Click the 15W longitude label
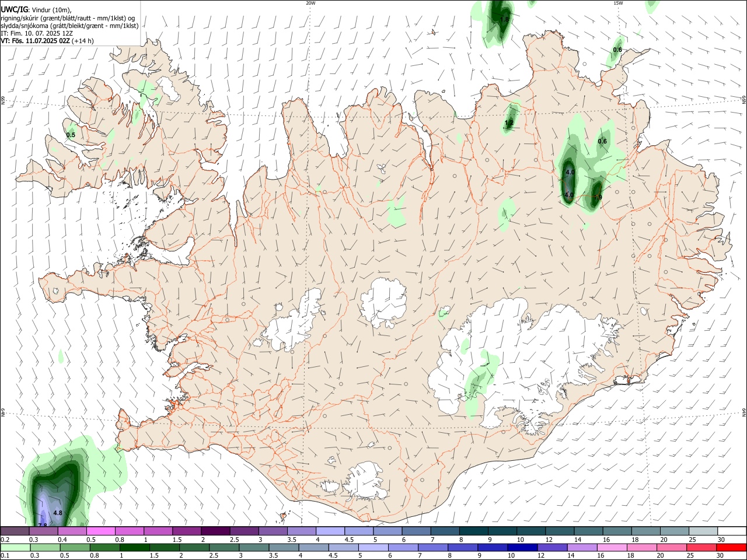 pos(618,3)
